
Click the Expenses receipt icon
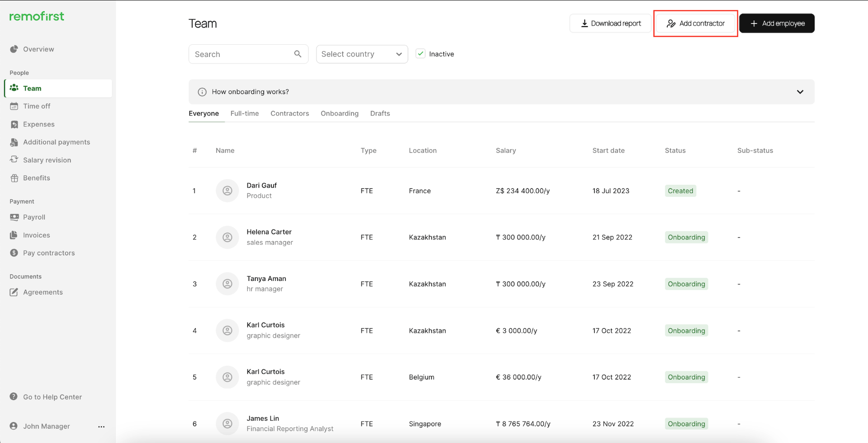point(14,124)
